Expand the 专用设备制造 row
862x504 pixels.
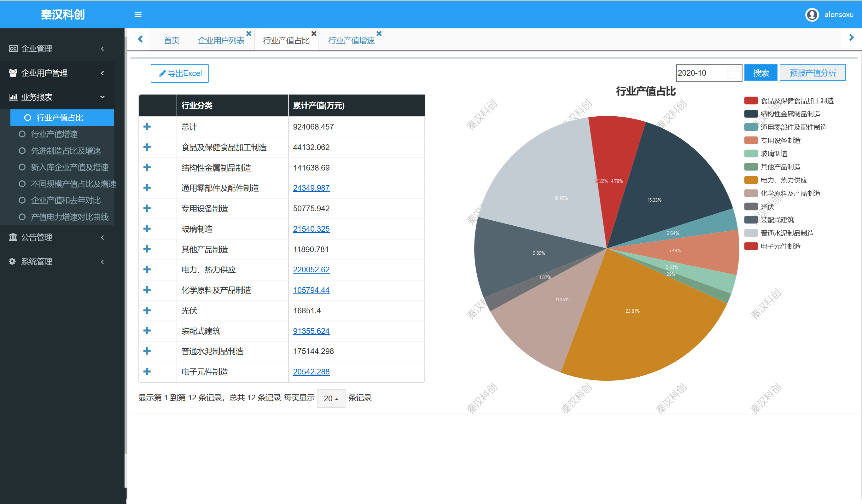[x=147, y=208]
